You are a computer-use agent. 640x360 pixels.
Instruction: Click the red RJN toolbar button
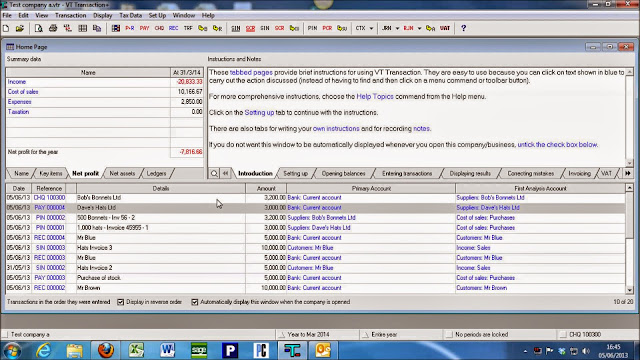coord(409,28)
